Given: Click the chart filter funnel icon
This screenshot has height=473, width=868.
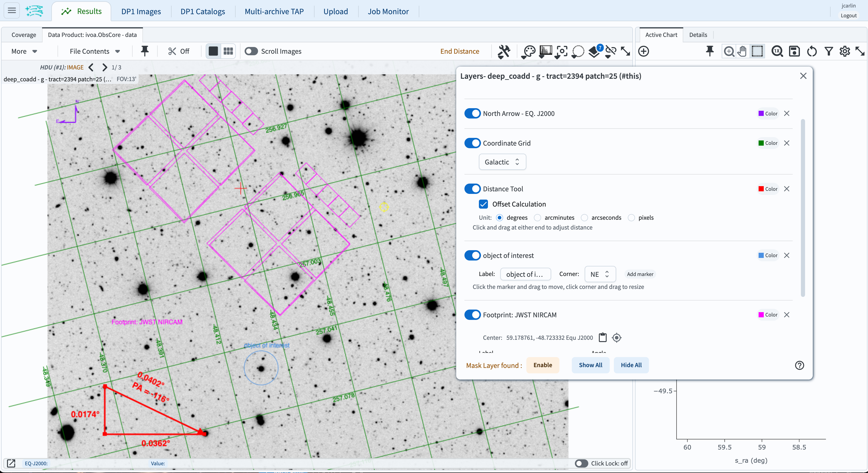Looking at the screenshot, I should tap(829, 52).
